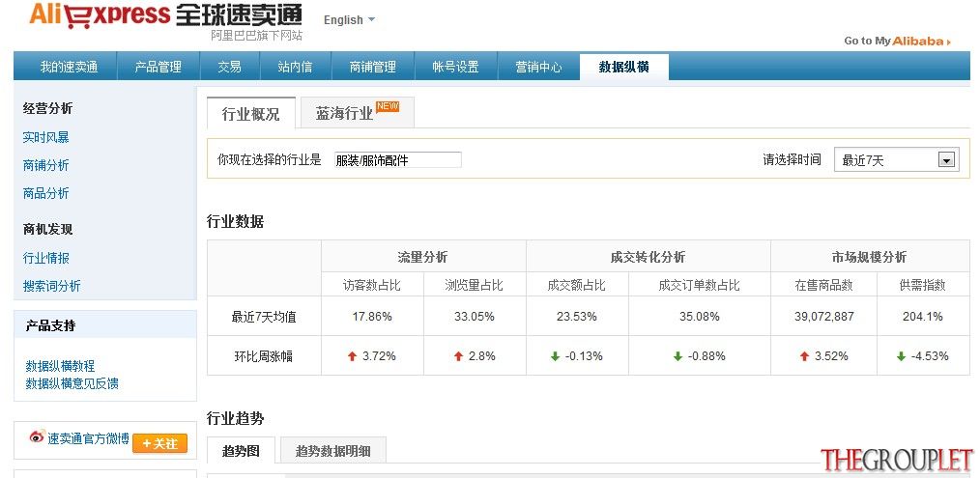This screenshot has width=980, height=478.
Task: Open 实时风暴 sidebar link
Action: click(45, 137)
